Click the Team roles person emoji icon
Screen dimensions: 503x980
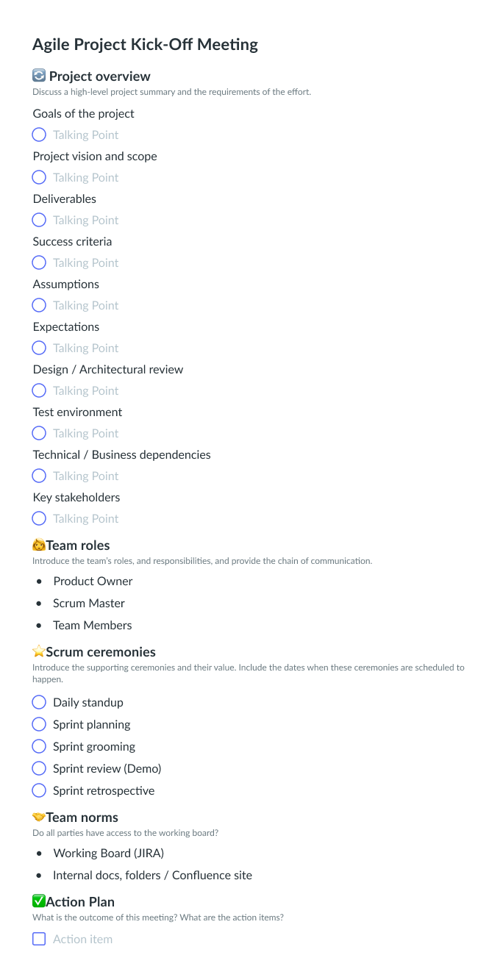(x=39, y=545)
